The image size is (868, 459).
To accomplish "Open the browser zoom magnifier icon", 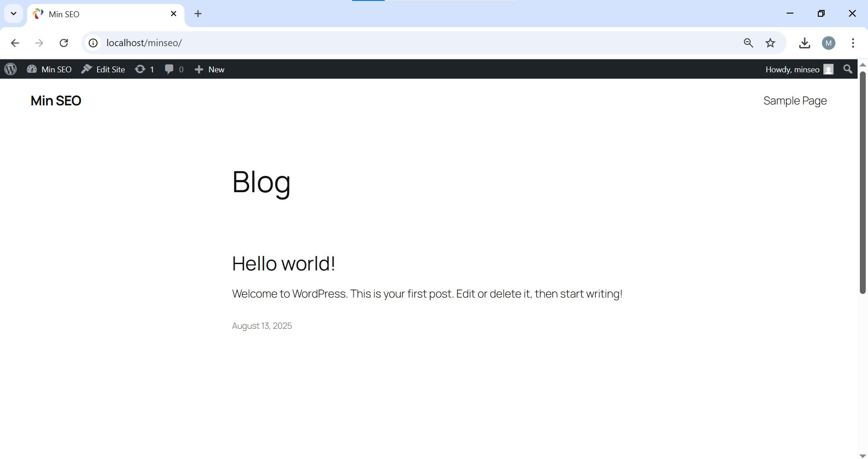I will click(748, 43).
